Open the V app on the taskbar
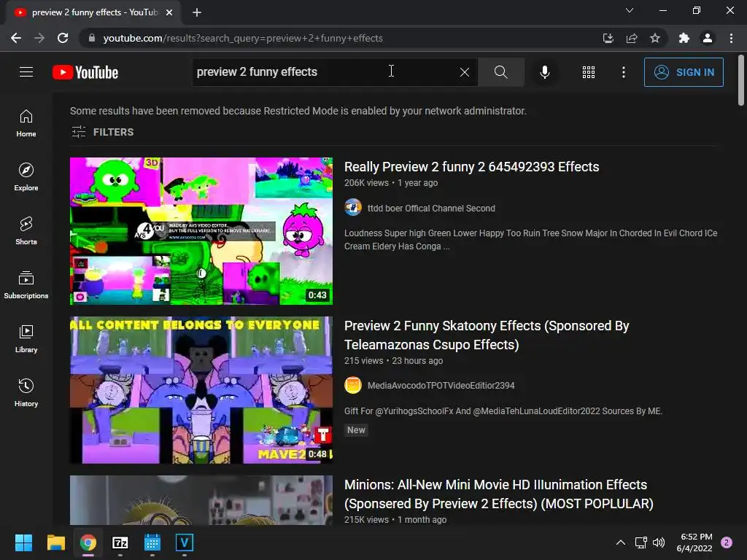Viewport: 747px width, 560px height. pos(185,542)
